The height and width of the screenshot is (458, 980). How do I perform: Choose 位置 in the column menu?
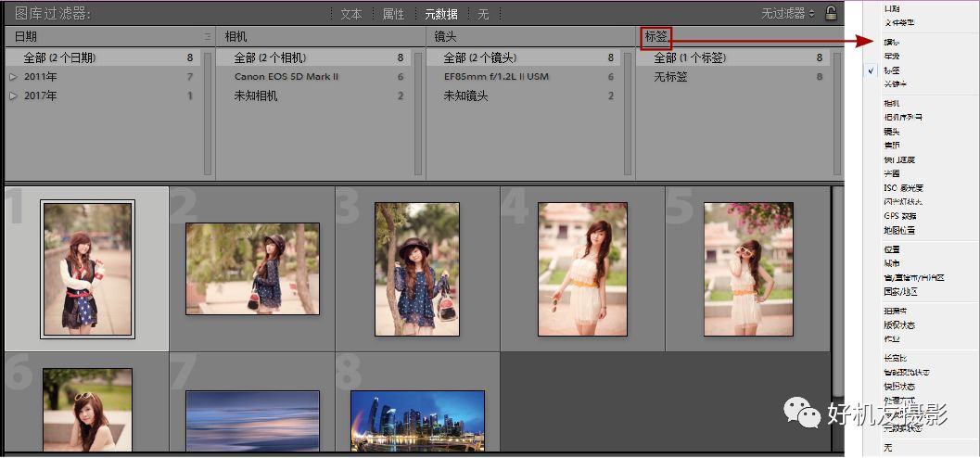pyautogui.click(x=892, y=250)
